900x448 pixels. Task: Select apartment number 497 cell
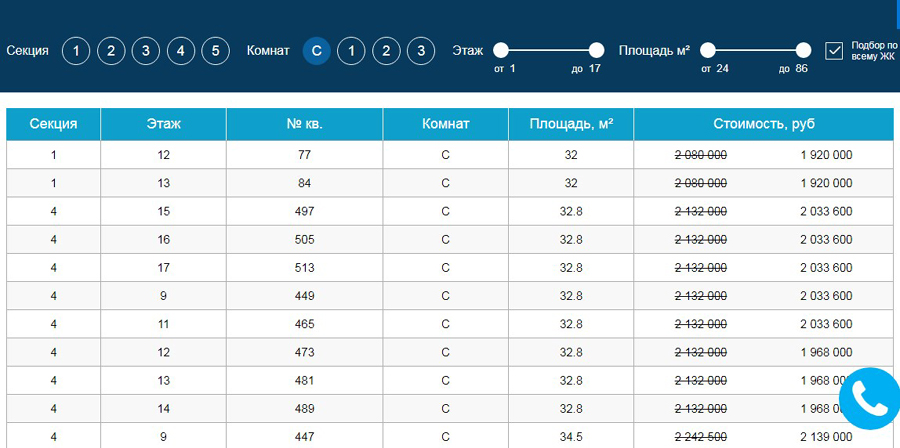point(305,211)
